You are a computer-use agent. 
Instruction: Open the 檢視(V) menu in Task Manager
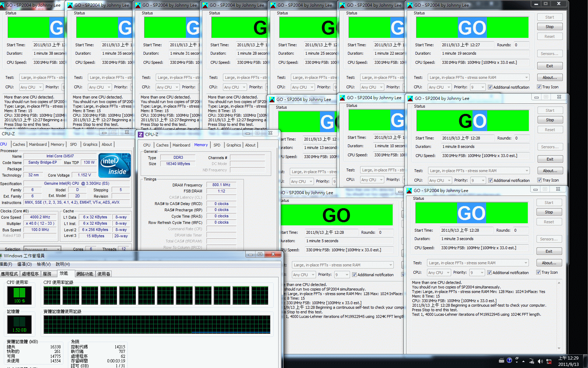coord(44,264)
